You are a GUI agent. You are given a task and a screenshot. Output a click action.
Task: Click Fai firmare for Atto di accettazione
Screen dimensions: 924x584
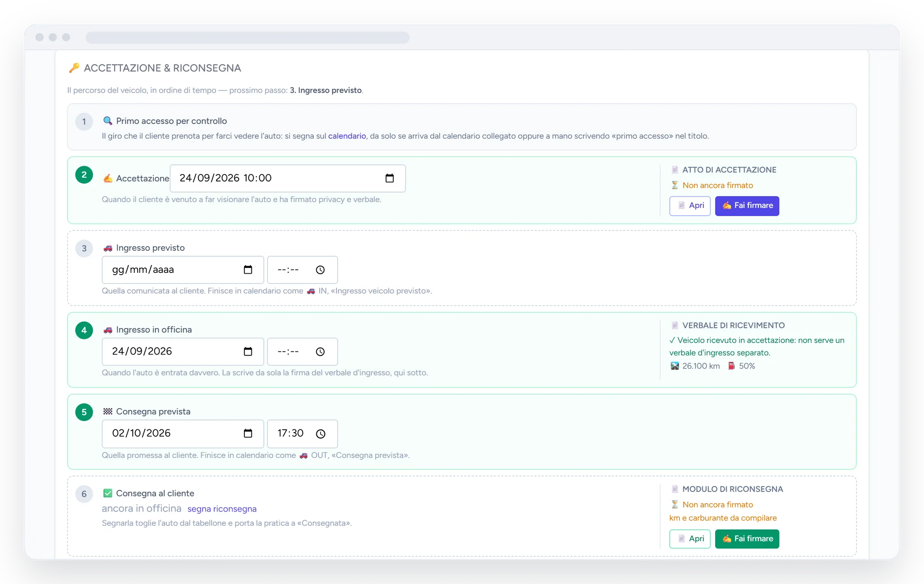tap(747, 205)
